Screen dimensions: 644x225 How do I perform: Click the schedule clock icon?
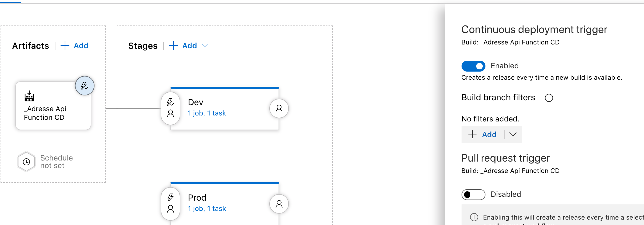26,162
